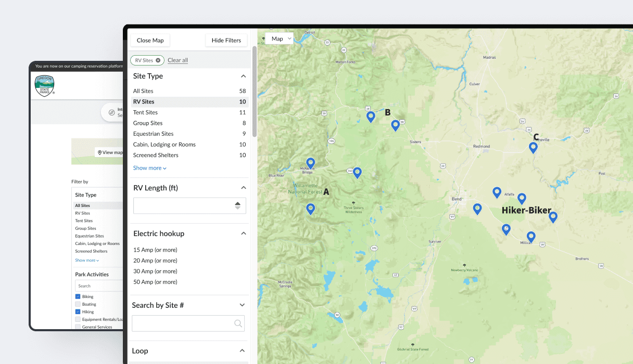Collapse the RV Length (ft) section
633x364 pixels.
pos(243,188)
